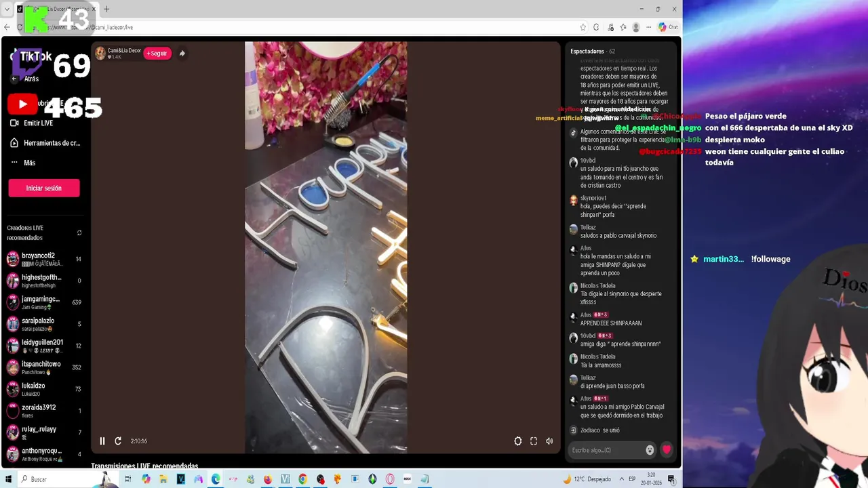
Task: Open lukaidzo live creator
Action: pyautogui.click(x=44, y=389)
